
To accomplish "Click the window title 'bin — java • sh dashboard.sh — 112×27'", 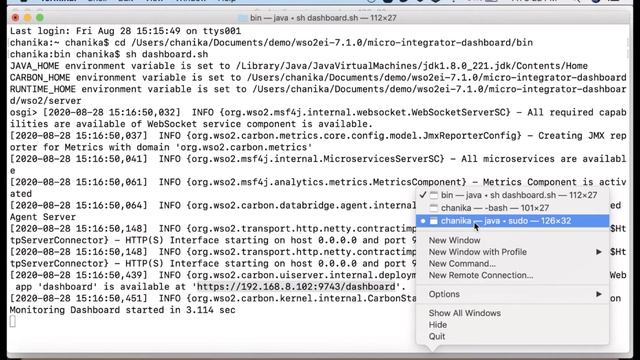I will tap(323, 18).
